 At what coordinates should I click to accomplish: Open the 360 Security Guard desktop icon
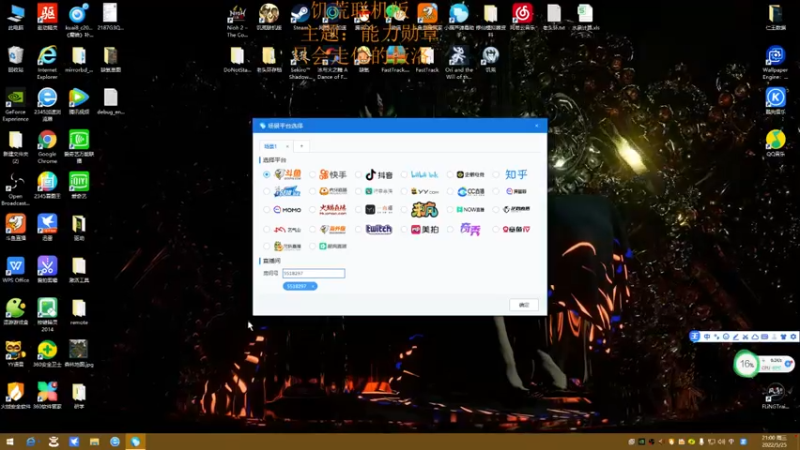tap(47, 354)
